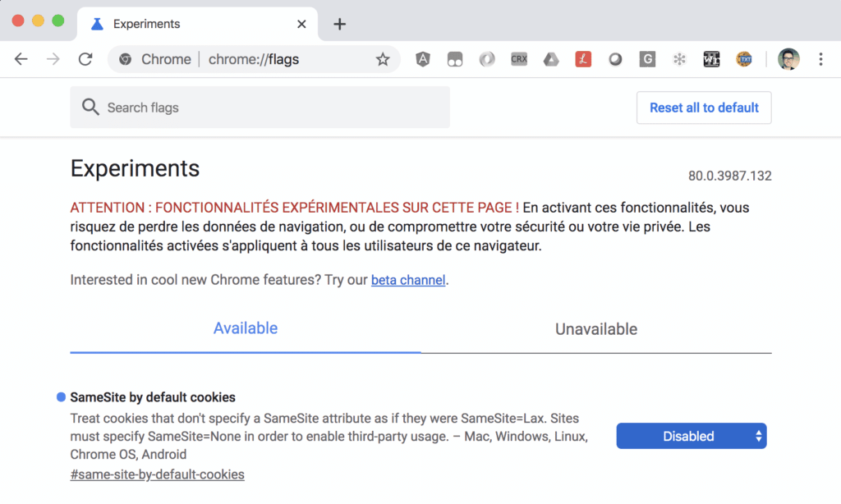Follow the beta channel link
This screenshot has width=841, height=504.
(x=408, y=280)
